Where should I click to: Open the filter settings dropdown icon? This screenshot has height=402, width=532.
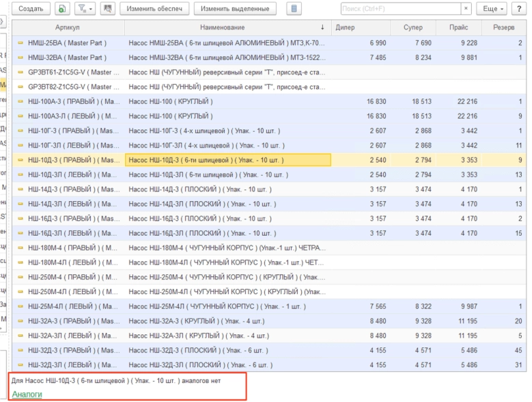click(x=84, y=9)
